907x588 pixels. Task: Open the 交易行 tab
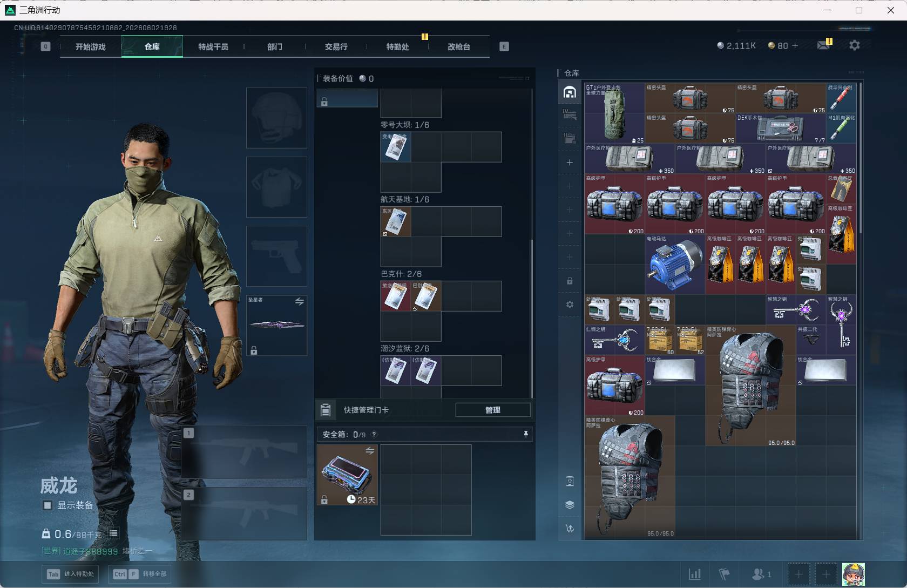click(x=336, y=46)
